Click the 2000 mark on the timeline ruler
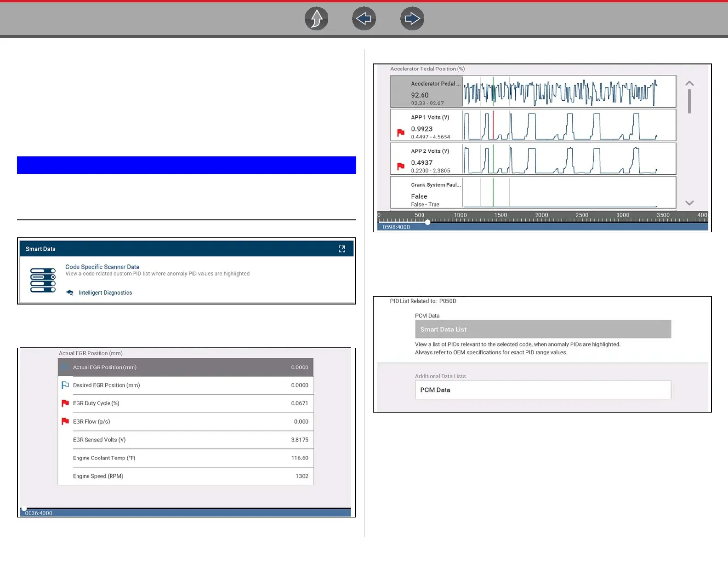 541,215
